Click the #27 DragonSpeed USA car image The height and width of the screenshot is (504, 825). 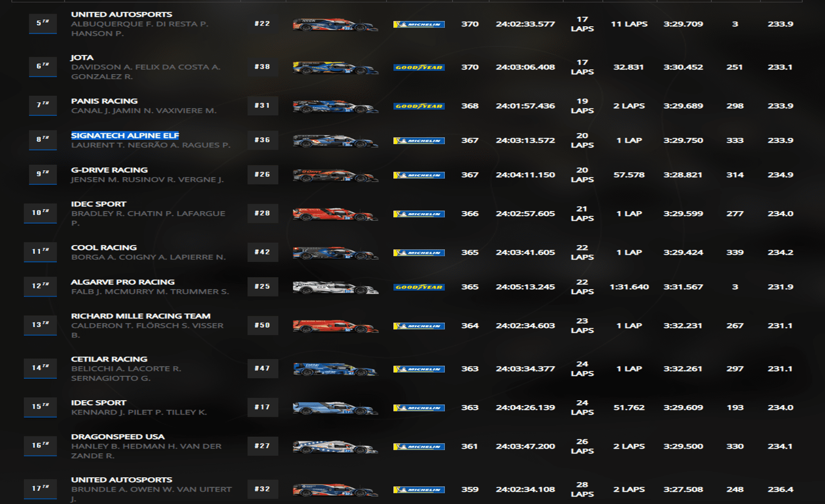click(x=335, y=446)
